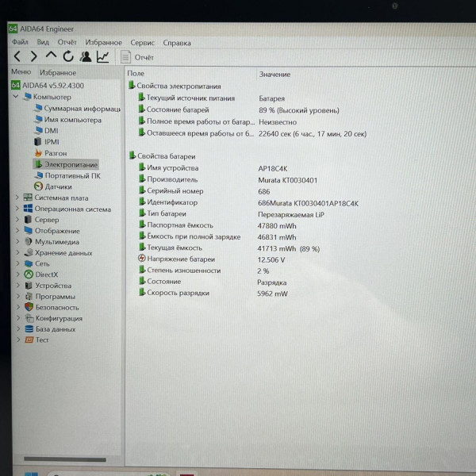476x476 pixels.
Task: Click the Хранение данных icon
Action: coord(29,252)
